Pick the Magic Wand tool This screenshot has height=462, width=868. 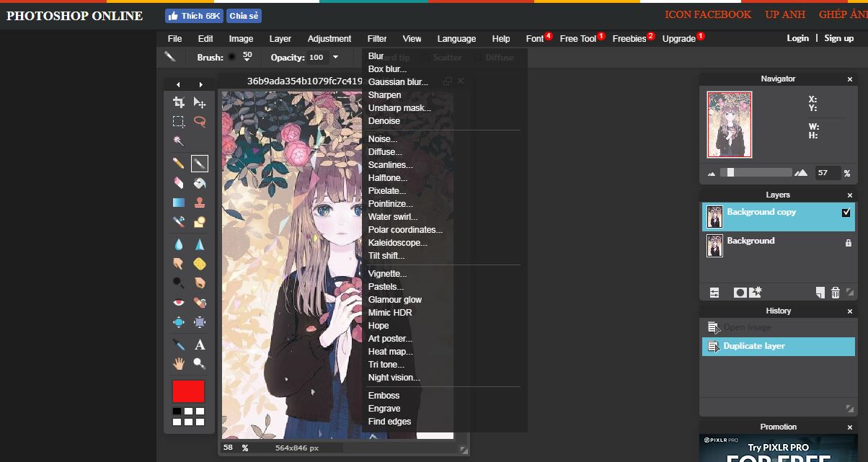(x=179, y=141)
